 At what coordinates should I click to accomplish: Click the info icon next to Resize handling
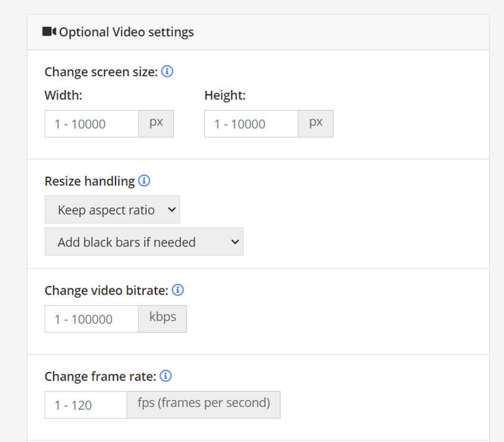tap(144, 180)
